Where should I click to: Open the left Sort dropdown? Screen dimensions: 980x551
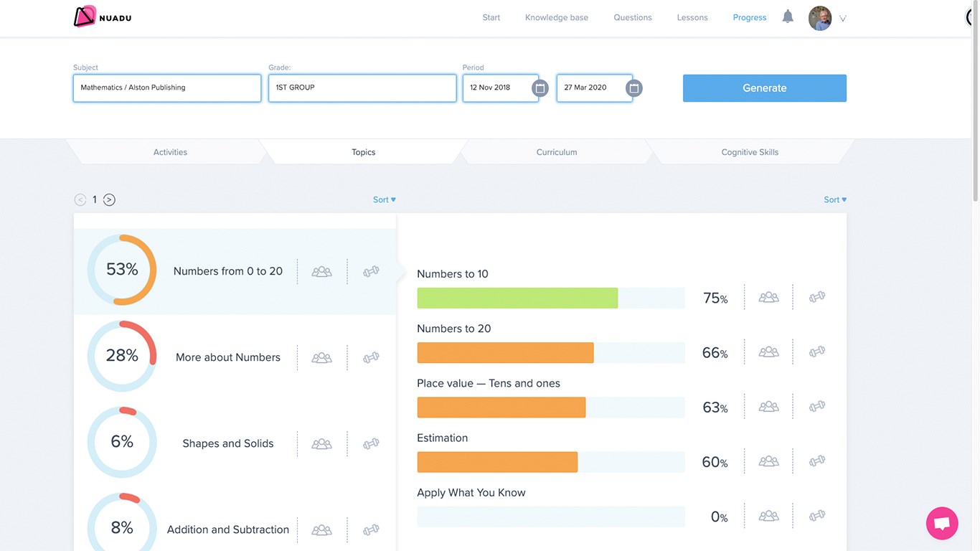pos(385,200)
